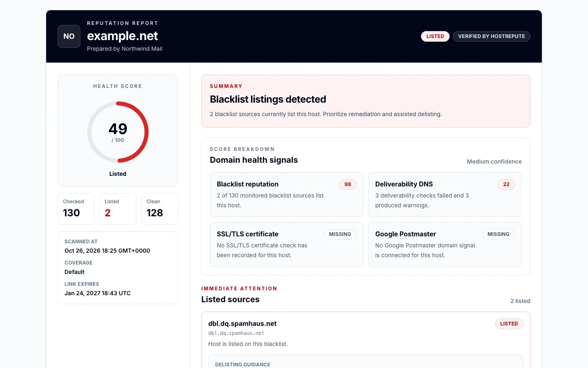588x368 pixels.
Task: Open the 'SSL/TLS certificate' signal title
Action: (x=247, y=234)
